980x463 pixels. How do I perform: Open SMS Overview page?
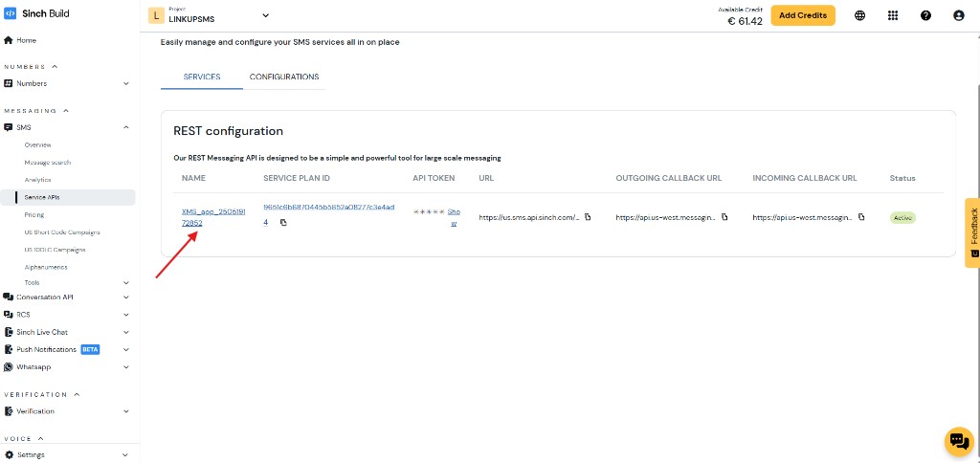pos(37,145)
